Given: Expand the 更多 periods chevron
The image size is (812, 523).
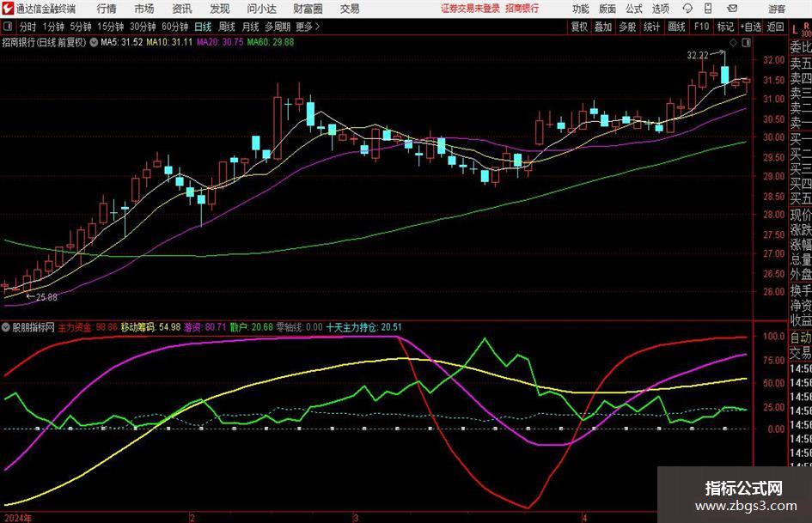Looking at the screenshot, I should [317, 27].
